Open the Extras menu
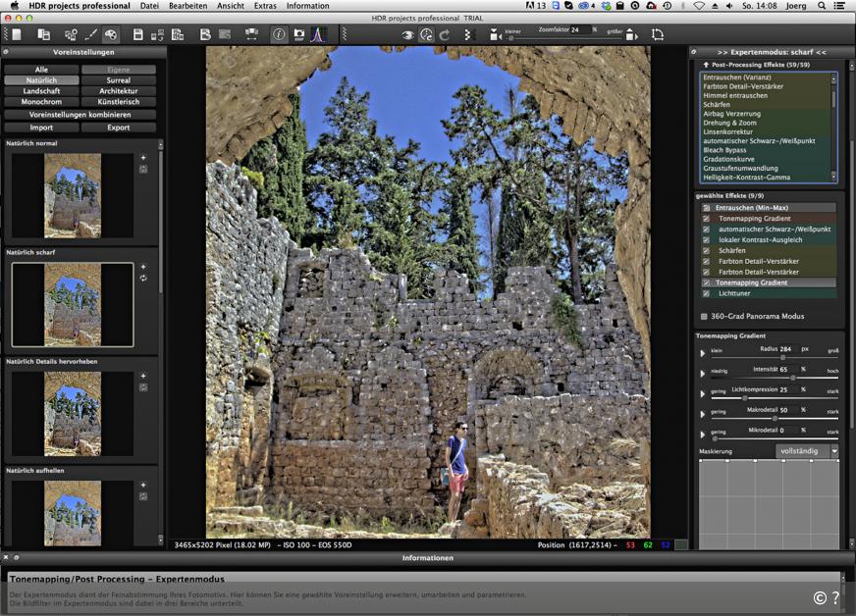Screen dimensions: 856x616 coord(265,6)
